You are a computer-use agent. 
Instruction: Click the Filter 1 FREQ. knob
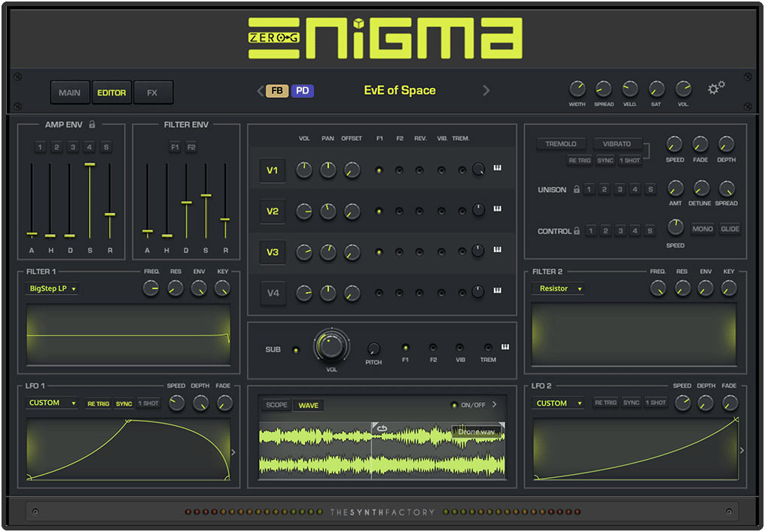(151, 289)
